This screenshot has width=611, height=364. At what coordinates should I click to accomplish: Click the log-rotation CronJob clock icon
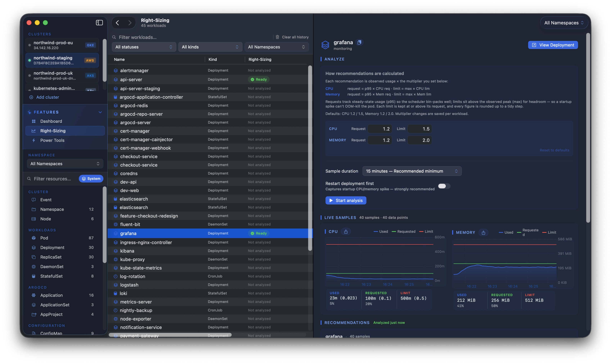pos(115,276)
